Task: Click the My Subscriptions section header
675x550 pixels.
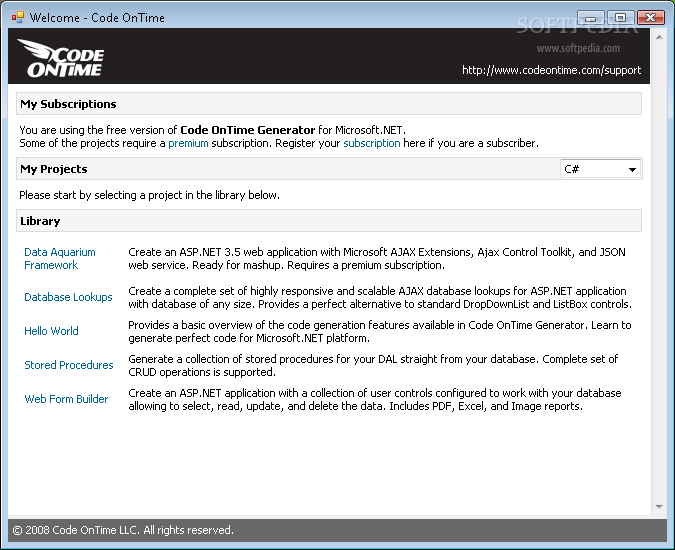Action: (x=329, y=104)
